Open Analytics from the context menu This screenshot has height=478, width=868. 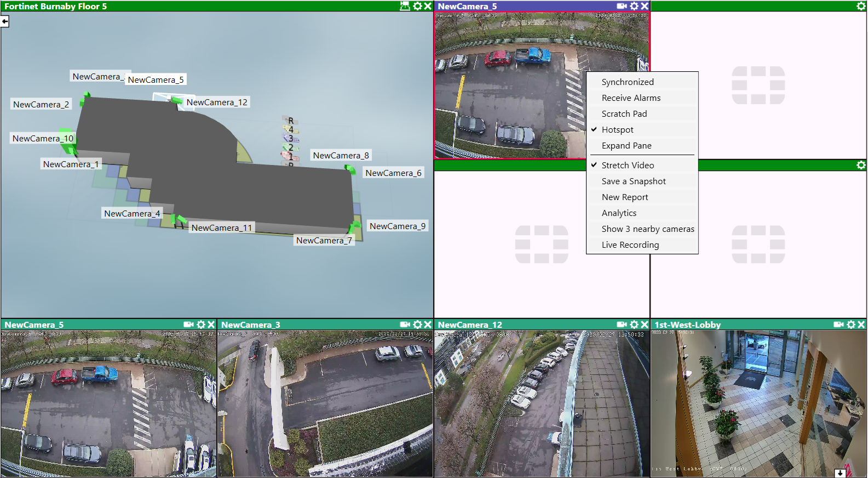click(642, 213)
